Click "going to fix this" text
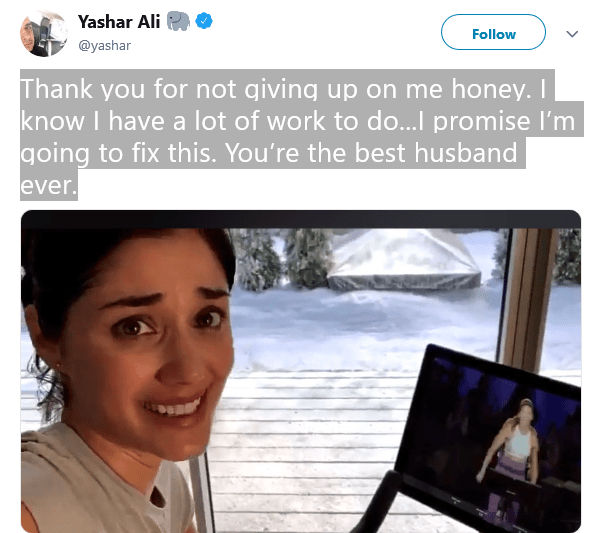Screen dimensions: 603x533 (x=116, y=154)
